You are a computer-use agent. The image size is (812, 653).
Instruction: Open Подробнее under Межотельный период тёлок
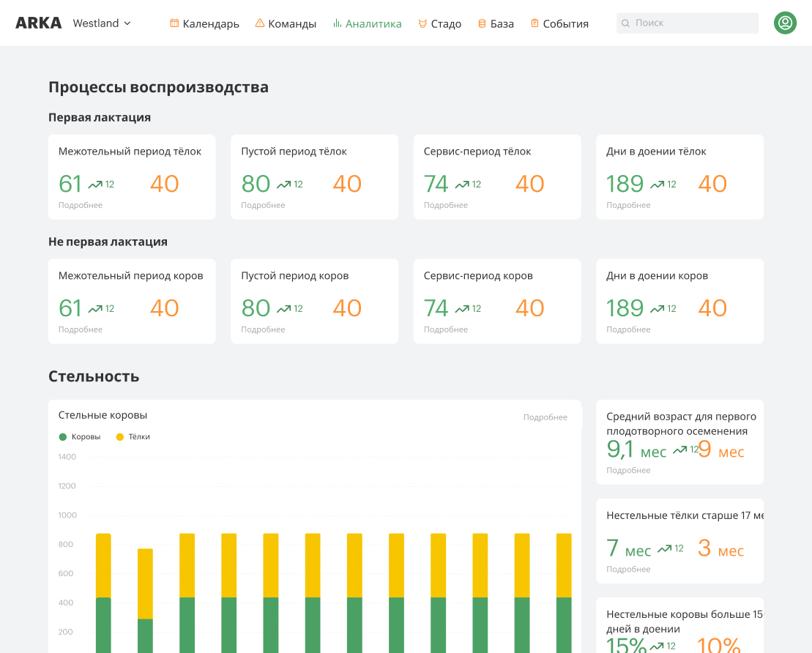[x=81, y=206]
